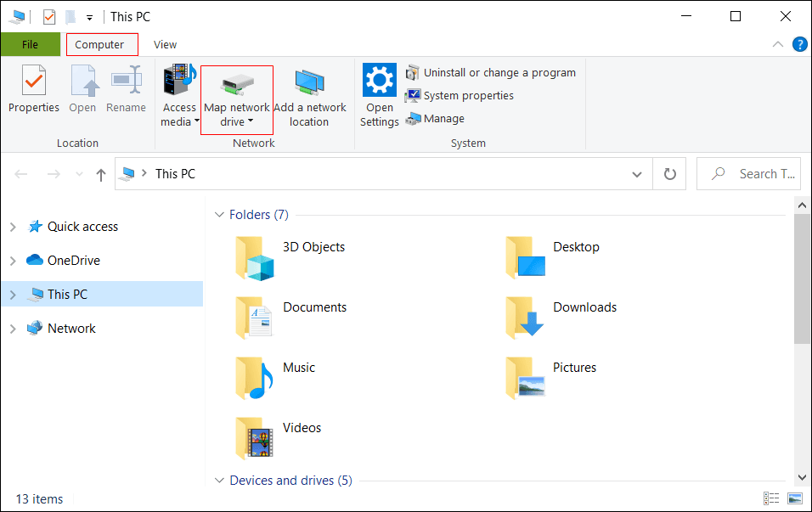
Task: Switch to the View ribbon tab
Action: coord(165,45)
